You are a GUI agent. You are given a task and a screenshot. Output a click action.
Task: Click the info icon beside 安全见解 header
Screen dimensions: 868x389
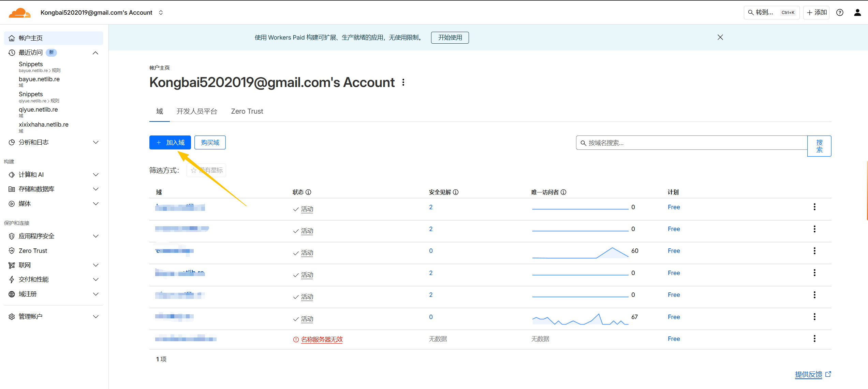click(456, 192)
